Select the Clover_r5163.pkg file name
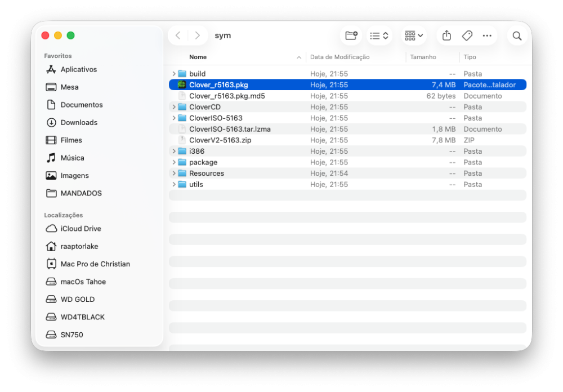 point(218,85)
